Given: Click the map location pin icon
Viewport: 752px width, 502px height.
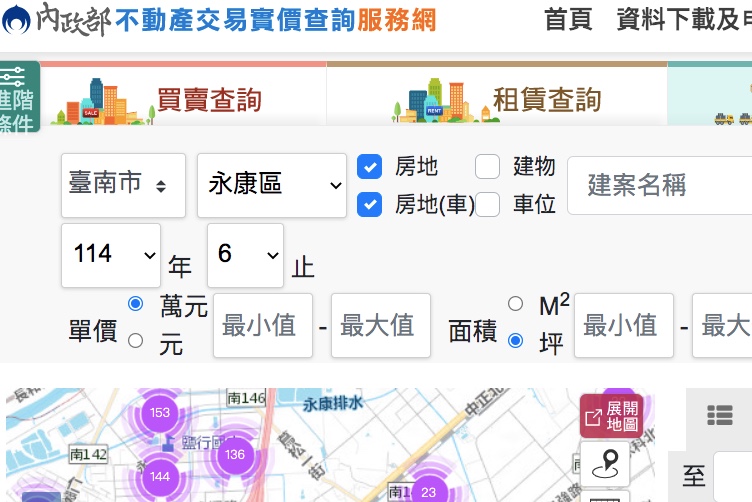Looking at the screenshot, I should pyautogui.click(x=605, y=464).
